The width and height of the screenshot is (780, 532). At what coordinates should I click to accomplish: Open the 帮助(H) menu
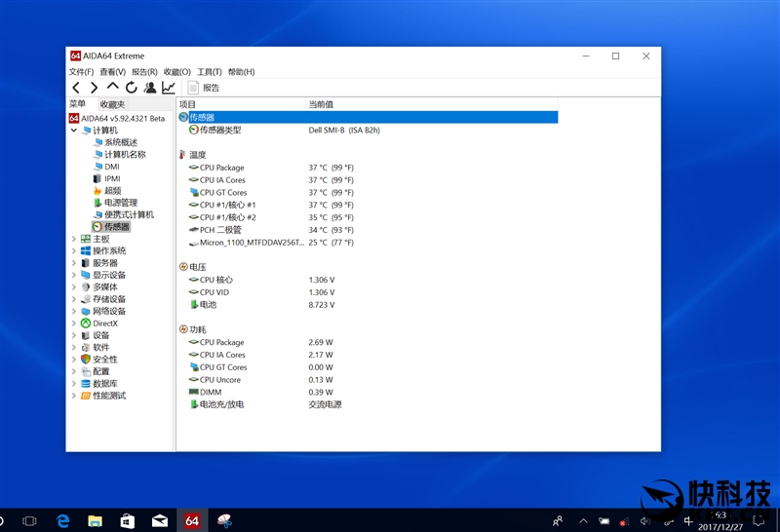(241, 71)
